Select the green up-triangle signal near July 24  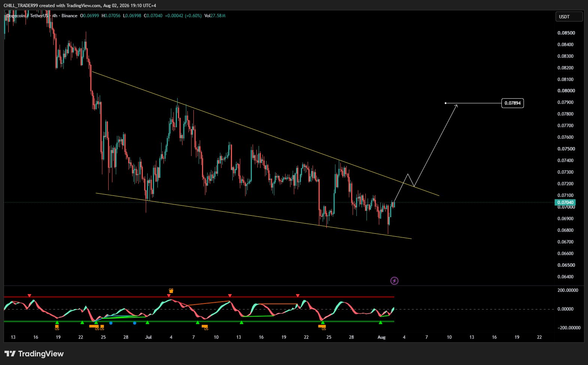tap(322, 323)
